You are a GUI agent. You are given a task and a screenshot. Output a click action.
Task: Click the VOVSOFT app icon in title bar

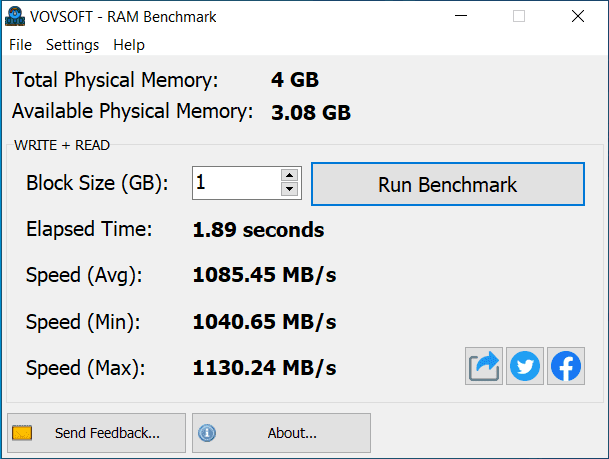[15, 17]
